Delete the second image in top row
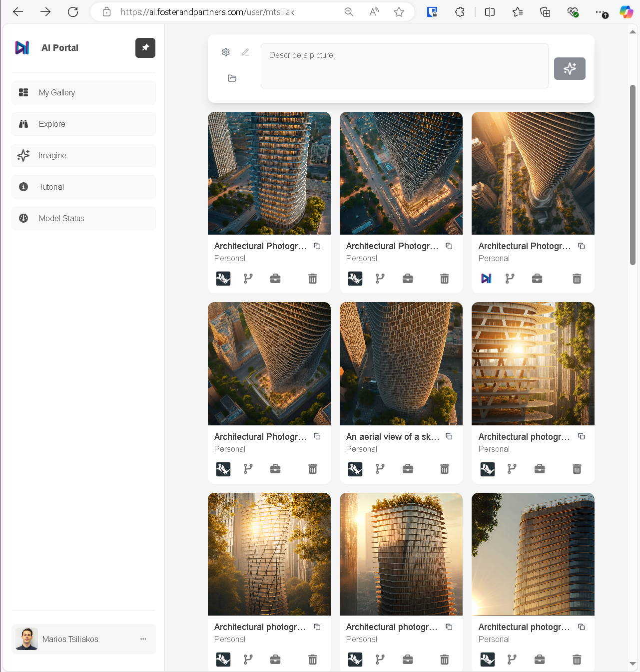 point(445,279)
